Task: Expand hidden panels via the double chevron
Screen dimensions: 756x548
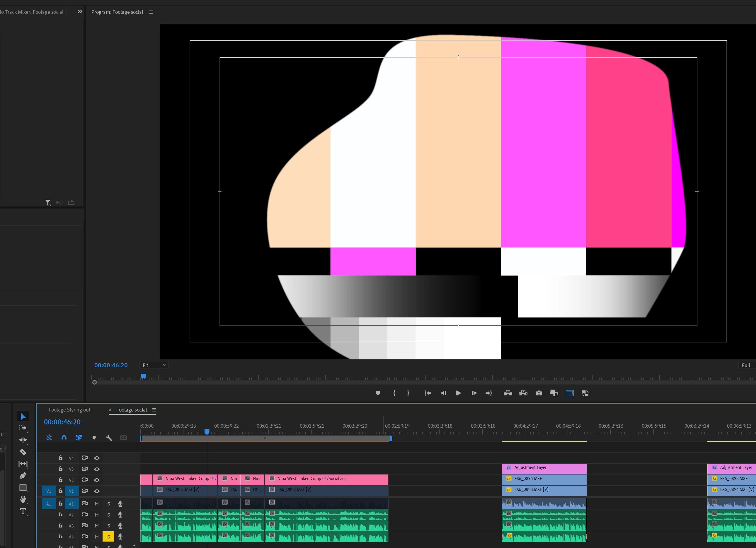Action: (80, 12)
